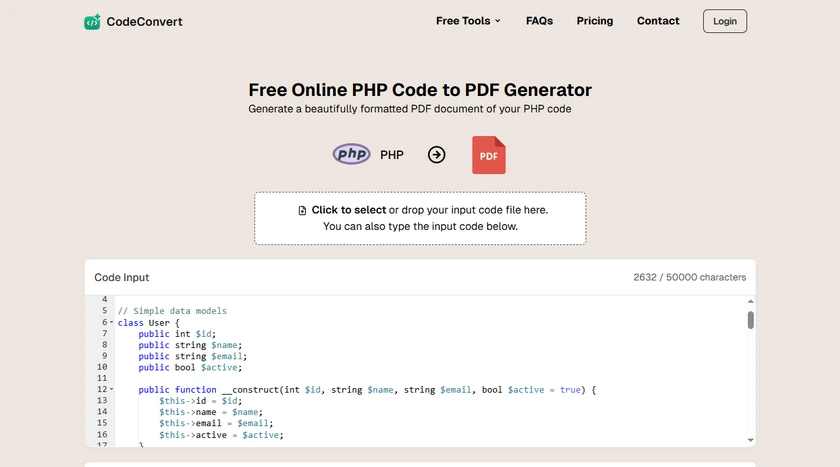
Task: Click the 'Free Online PHP Code to PDF Generator' heading
Action: tap(420, 90)
